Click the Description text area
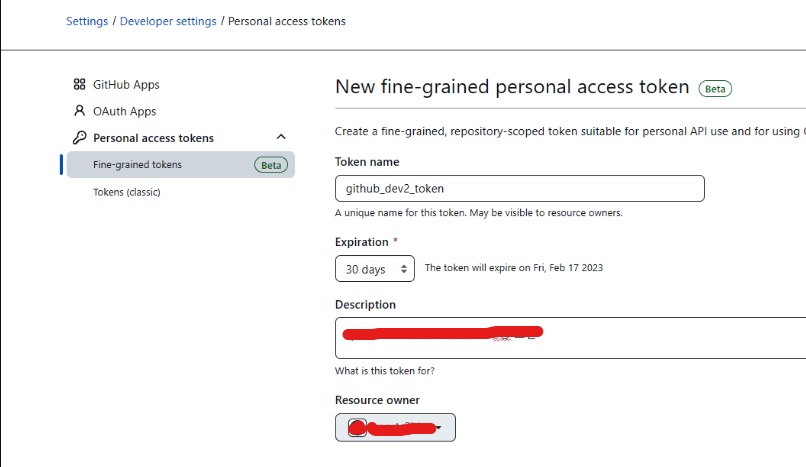 [571, 338]
